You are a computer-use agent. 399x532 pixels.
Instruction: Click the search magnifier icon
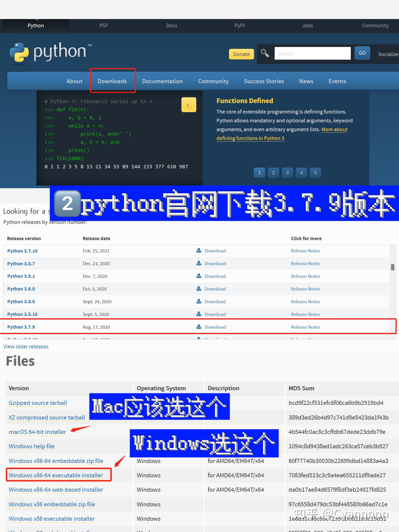[265, 53]
